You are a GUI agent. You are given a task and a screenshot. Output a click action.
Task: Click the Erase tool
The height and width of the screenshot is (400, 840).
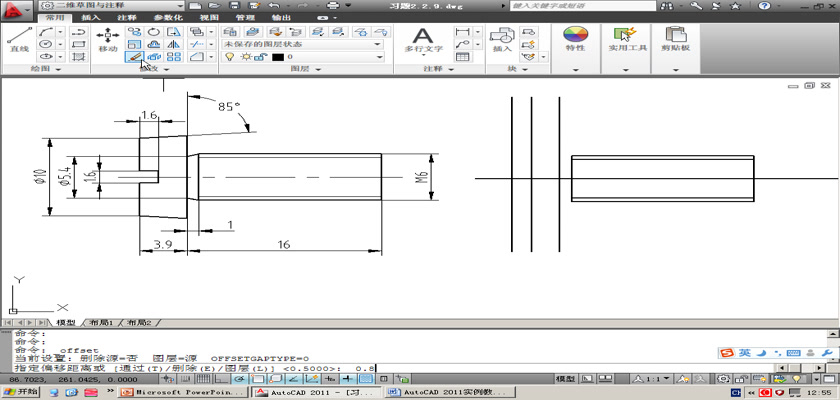[x=134, y=56]
